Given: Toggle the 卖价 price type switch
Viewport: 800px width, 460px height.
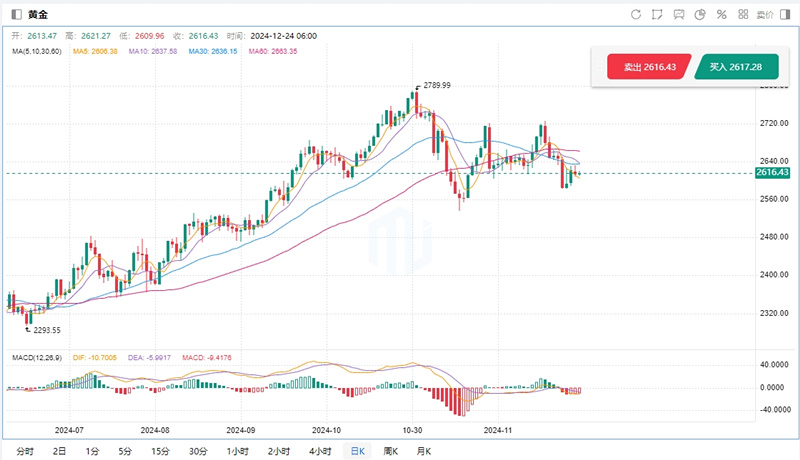Looking at the screenshot, I should pyautogui.click(x=765, y=14).
